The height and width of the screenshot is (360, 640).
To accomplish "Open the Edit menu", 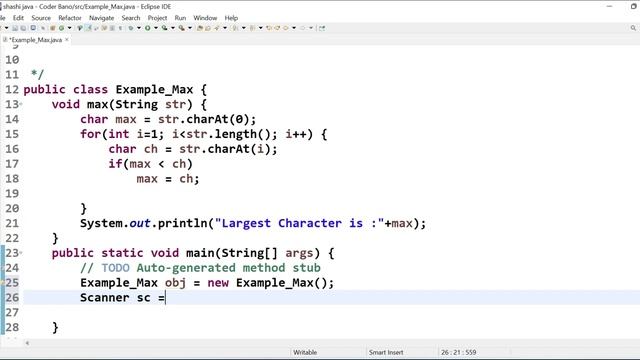I will coord(18,18).
